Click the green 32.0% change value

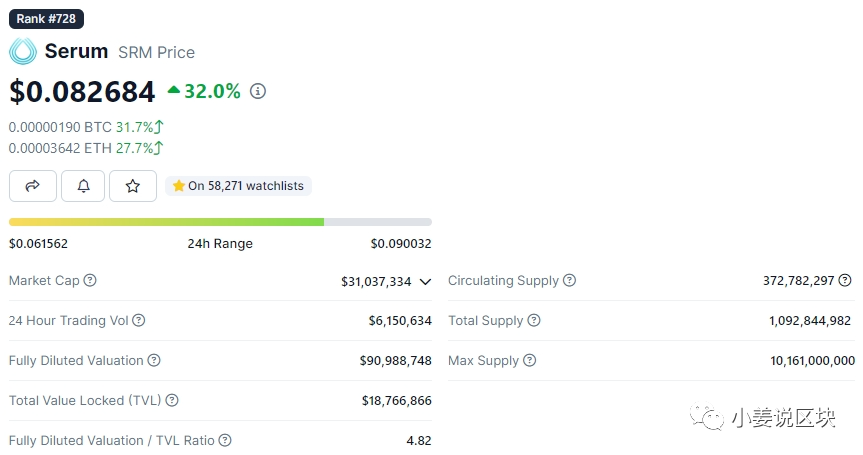coord(212,91)
